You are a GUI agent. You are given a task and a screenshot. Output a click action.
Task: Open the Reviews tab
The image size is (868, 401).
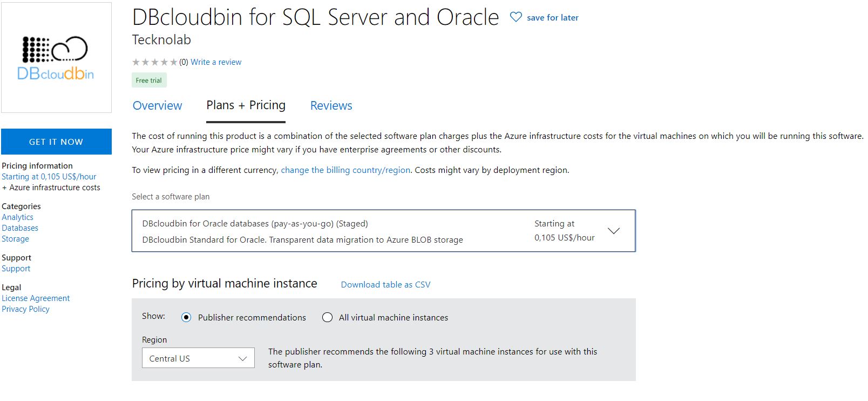pos(331,105)
